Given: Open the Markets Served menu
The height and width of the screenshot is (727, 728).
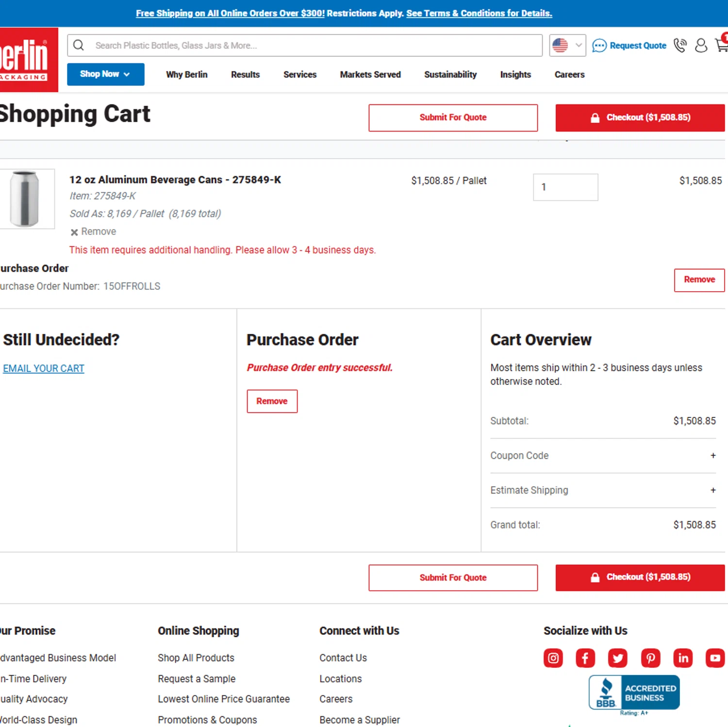Looking at the screenshot, I should [370, 74].
